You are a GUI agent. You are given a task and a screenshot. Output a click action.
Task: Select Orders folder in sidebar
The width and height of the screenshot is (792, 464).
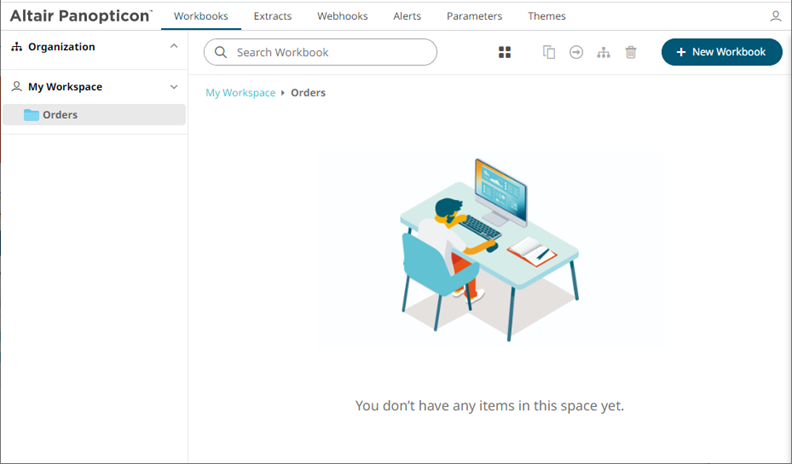[x=94, y=115]
